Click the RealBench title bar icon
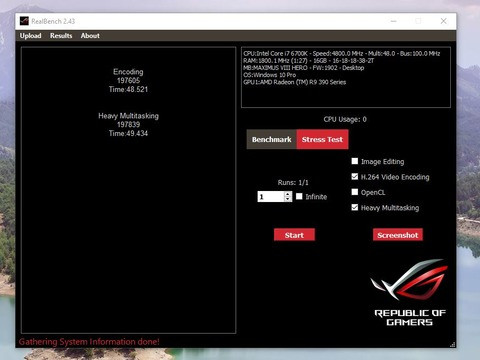480x360 pixels. tap(24, 21)
